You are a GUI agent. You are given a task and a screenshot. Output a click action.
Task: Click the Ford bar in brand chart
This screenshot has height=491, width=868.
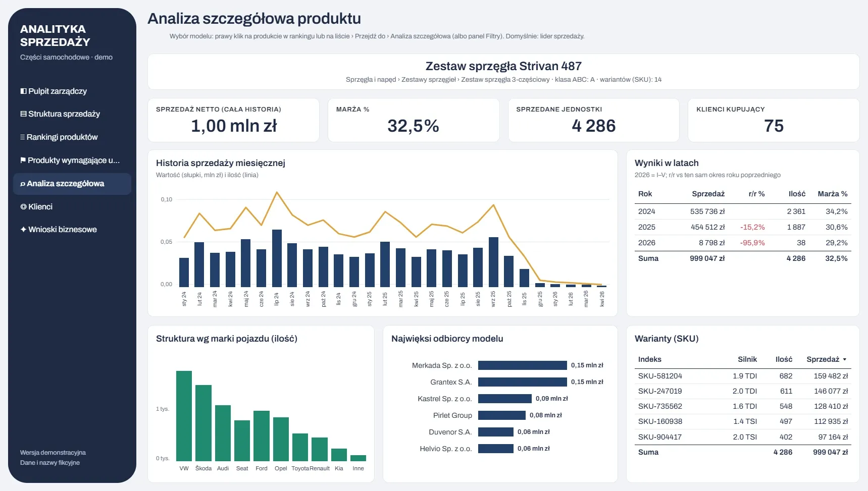[x=262, y=436]
